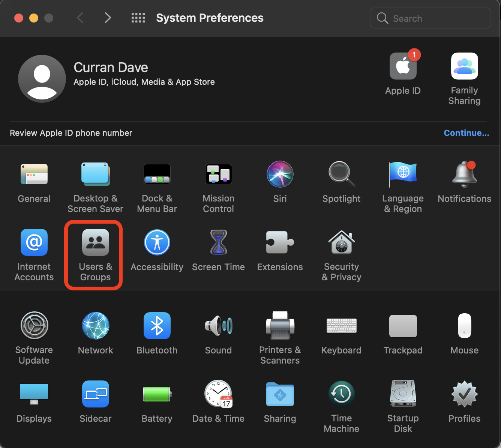Click the Notifications bell icon
Viewport: 501px width, 448px height.
(x=464, y=174)
